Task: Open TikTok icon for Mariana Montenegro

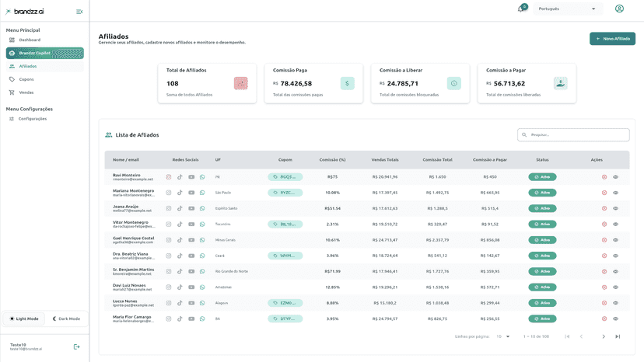Action: tap(180, 193)
